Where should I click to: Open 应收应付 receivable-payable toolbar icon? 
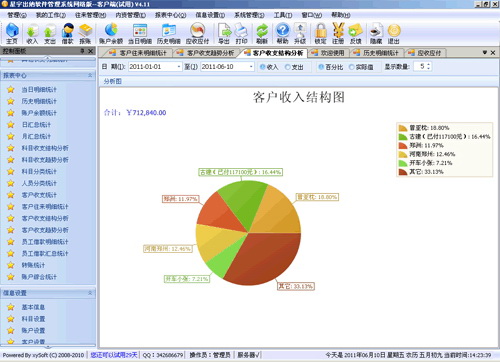tap(197, 33)
